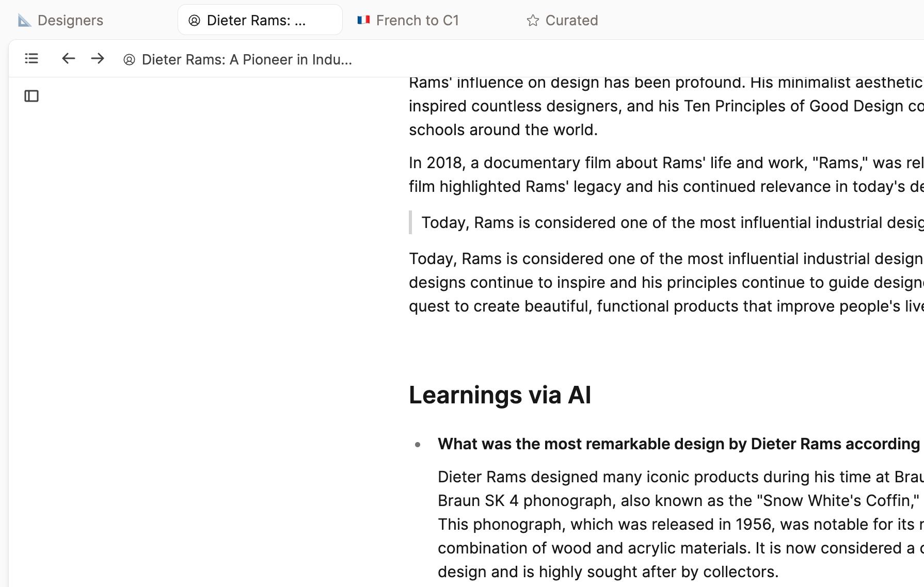Screen dimensions: 924x587
Task: Click the grey bar of the block quote
Action: pyautogui.click(x=410, y=222)
